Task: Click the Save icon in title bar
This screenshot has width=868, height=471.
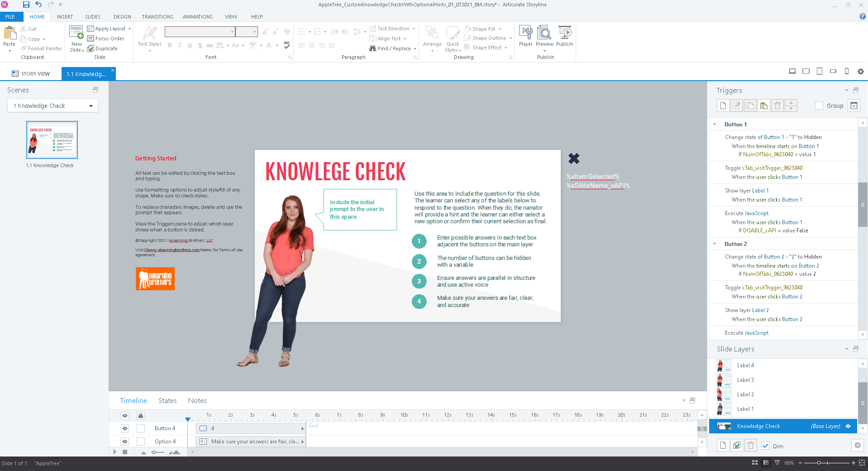Action: tap(26, 5)
